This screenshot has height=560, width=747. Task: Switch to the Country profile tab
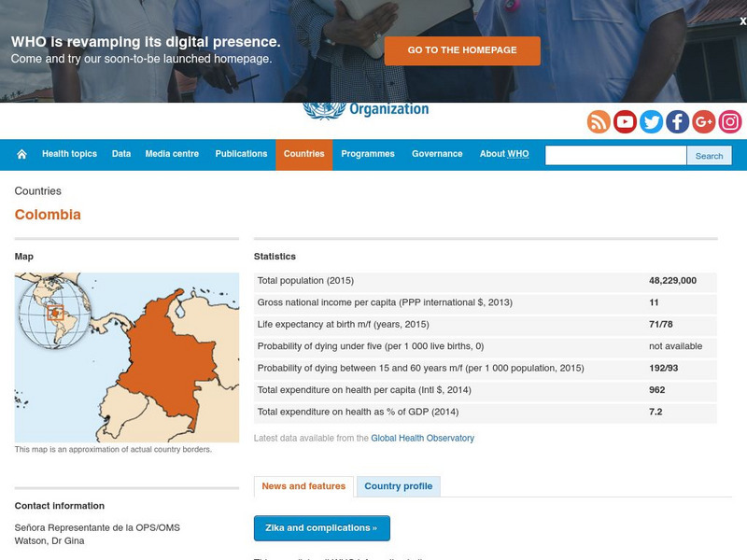coord(399,485)
